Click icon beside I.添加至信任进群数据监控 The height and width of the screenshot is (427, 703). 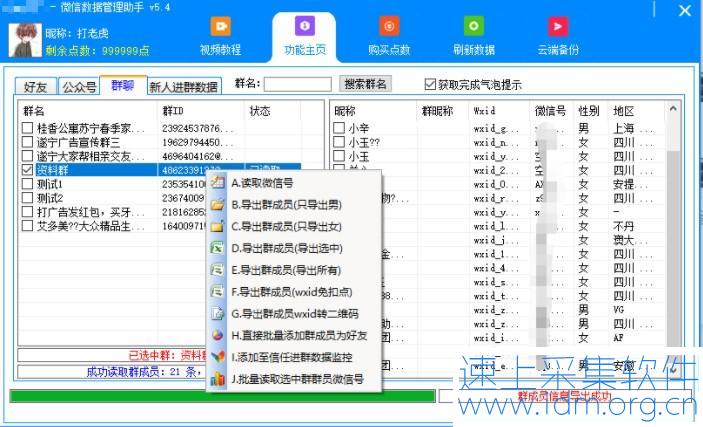tap(217, 357)
